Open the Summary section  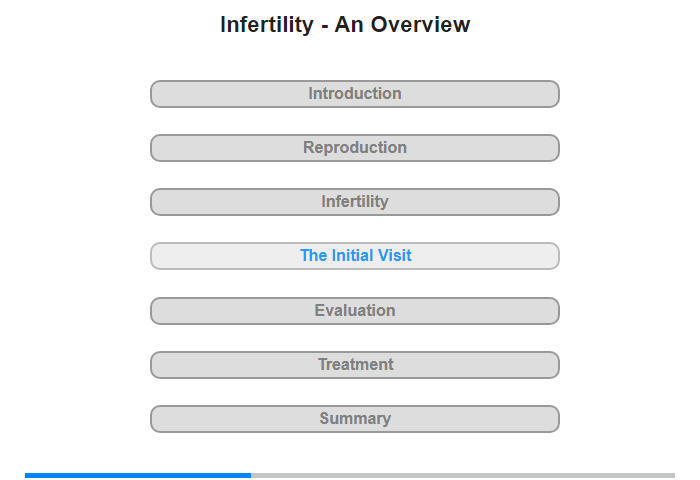point(354,419)
